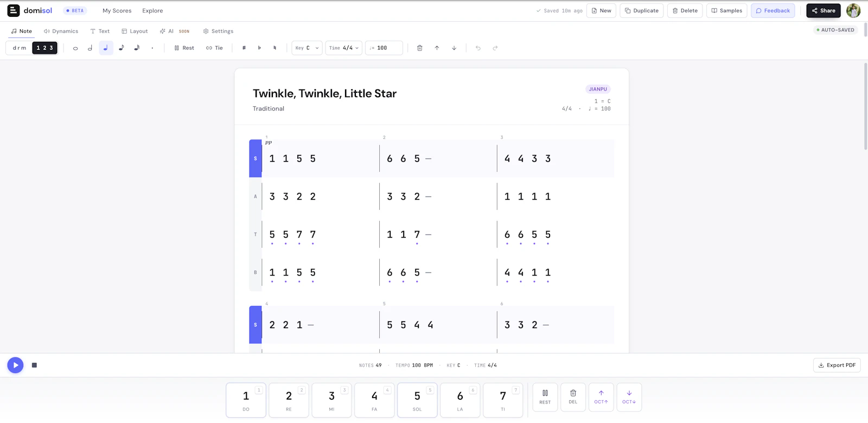Viewport: 868px width, 423px height.
Task: Raise octave with OCT up key
Action: (601, 397)
